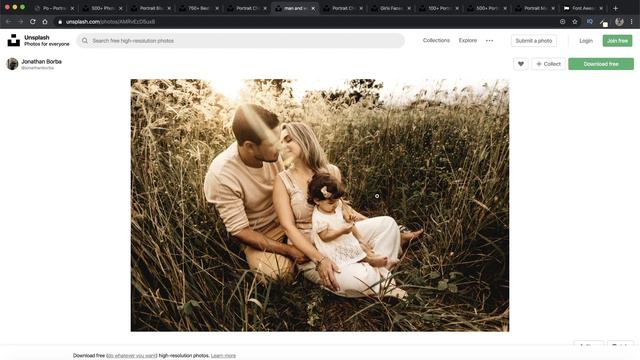The image size is (640, 360).
Task: Switch to the '100+ Portr...' tab
Action: (438, 8)
